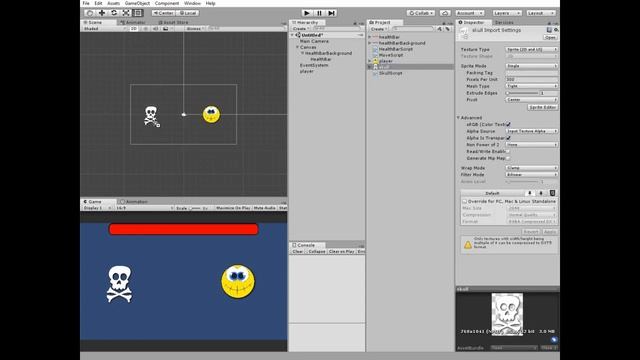Click Clear button in Console
The image size is (640, 360).
(298, 251)
